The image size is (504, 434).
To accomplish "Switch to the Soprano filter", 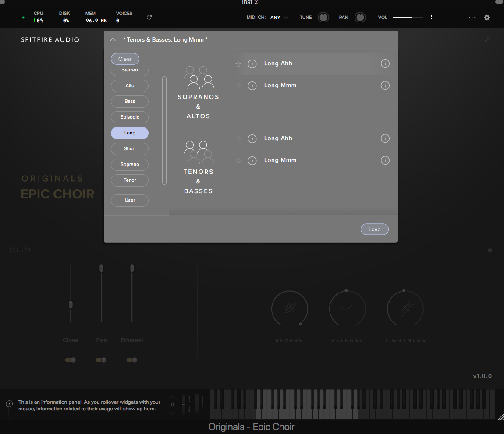I will click(129, 164).
